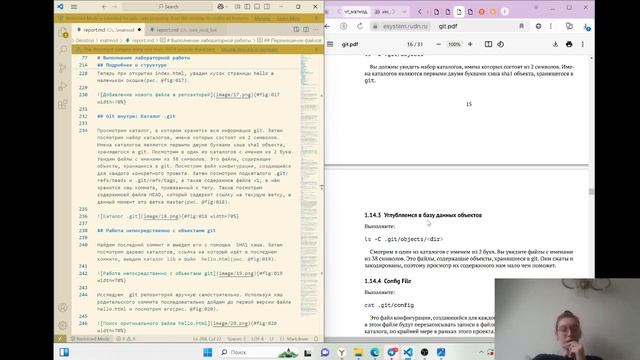This screenshot has height=360, width=640.
Task: Click the PDF page number field
Action: [410, 44]
